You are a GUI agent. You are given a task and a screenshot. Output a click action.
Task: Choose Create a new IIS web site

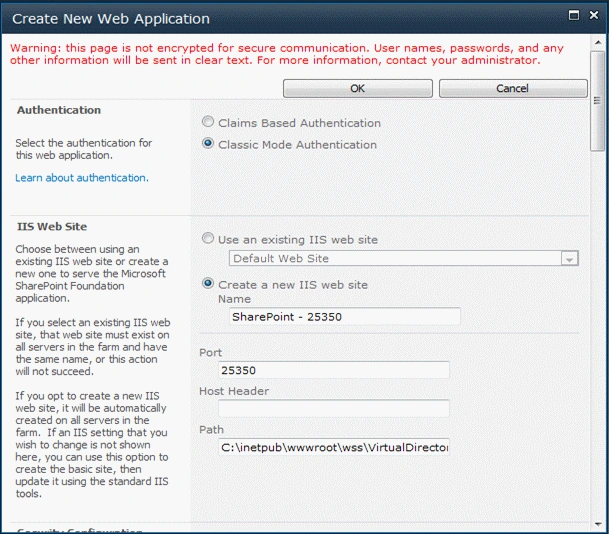pyautogui.click(x=208, y=283)
